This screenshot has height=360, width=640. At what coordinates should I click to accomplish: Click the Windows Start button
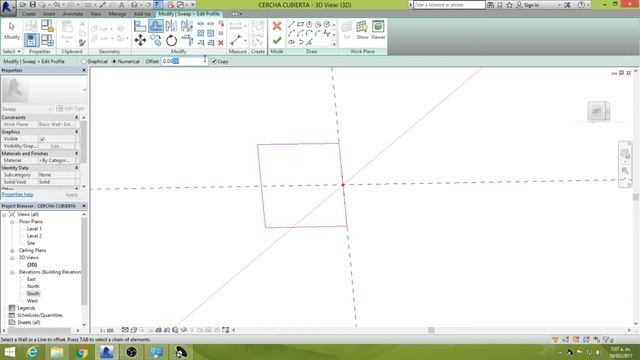[x=9, y=352]
